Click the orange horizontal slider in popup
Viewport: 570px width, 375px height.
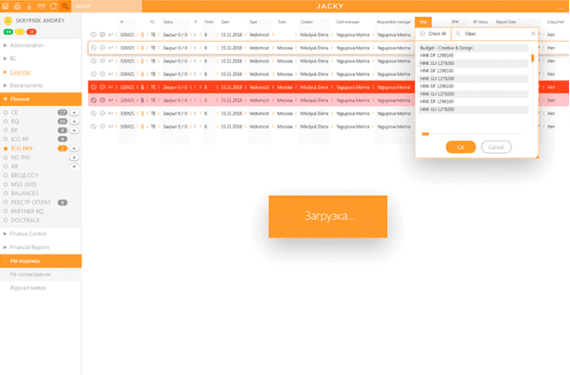(x=425, y=134)
